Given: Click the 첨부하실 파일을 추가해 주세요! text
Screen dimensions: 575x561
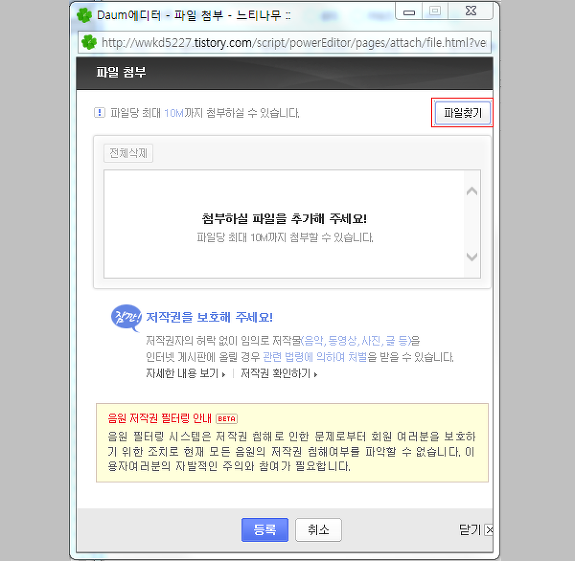Looking at the screenshot, I should tap(284, 219).
